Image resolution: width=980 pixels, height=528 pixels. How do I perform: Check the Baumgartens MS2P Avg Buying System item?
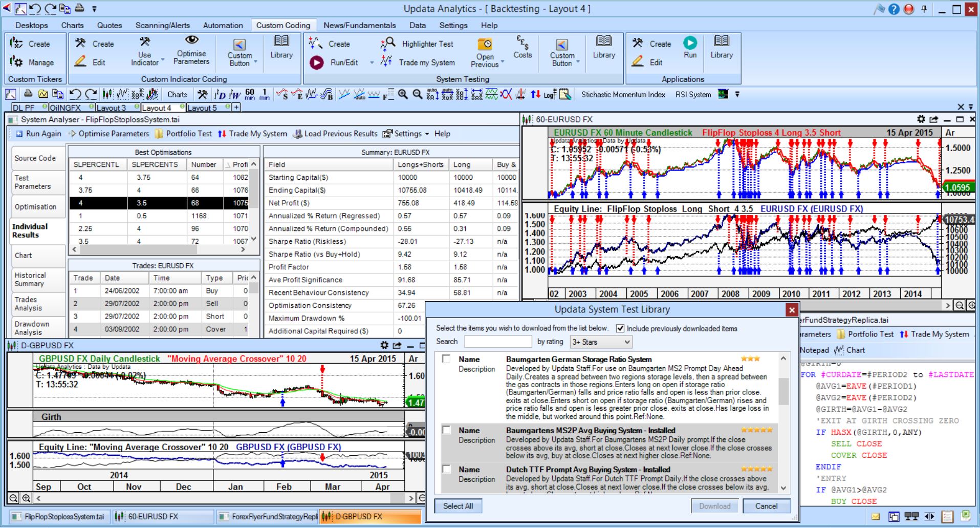pos(446,430)
